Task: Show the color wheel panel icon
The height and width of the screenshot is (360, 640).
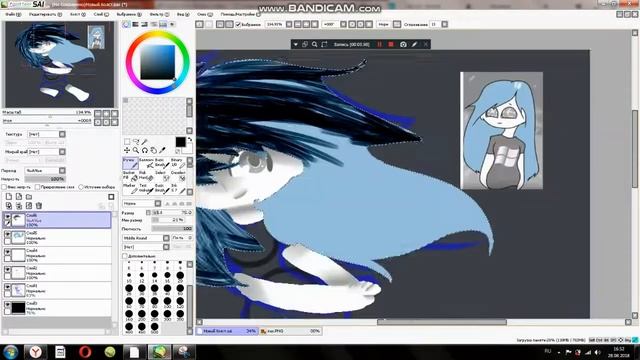Action: (x=127, y=24)
